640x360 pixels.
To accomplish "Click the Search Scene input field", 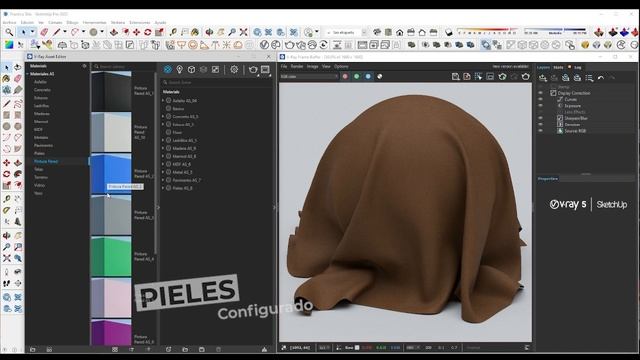I will click(x=216, y=82).
